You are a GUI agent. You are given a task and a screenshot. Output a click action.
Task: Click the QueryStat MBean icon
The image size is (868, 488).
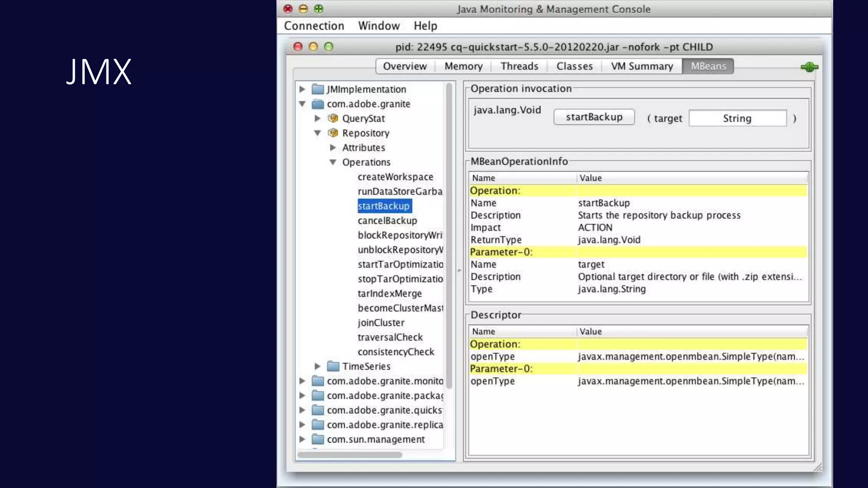[333, 118]
